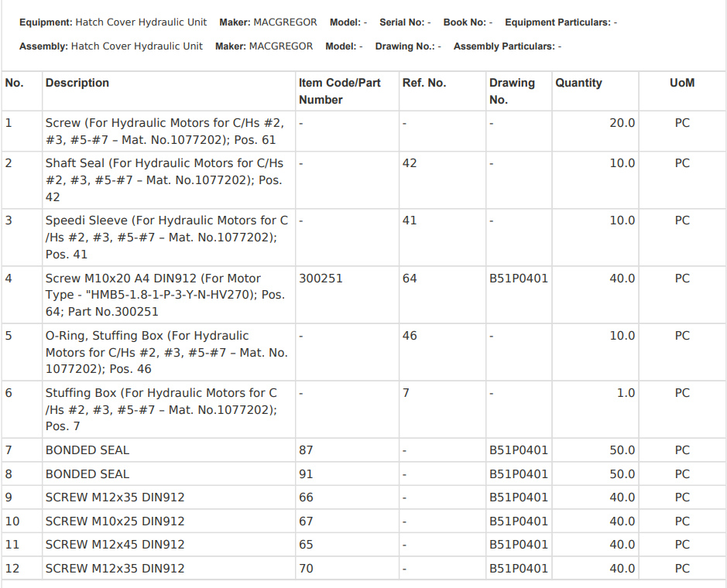The image size is (727, 588).
Task: Click item code 300251 in row 4
Action: pyautogui.click(x=321, y=278)
